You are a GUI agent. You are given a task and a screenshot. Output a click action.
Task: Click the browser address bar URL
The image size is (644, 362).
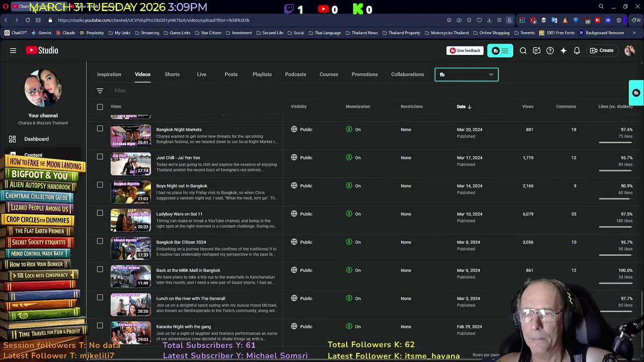(153, 20)
